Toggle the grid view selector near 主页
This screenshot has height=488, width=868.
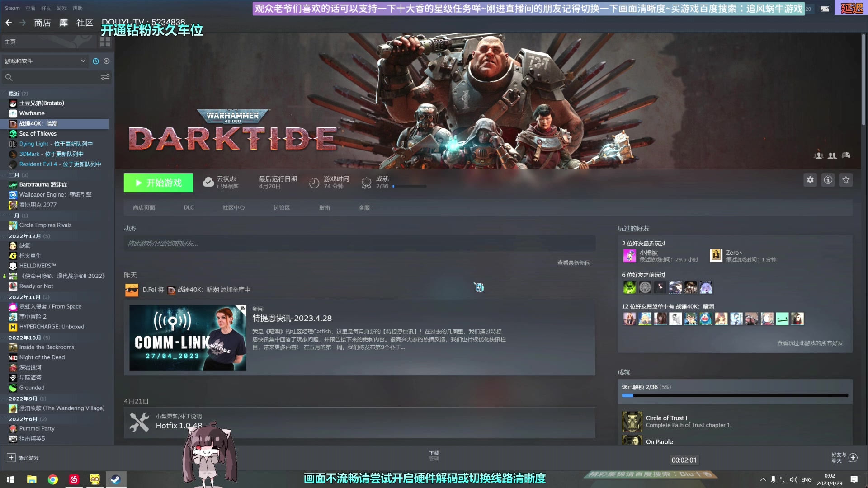tap(105, 41)
